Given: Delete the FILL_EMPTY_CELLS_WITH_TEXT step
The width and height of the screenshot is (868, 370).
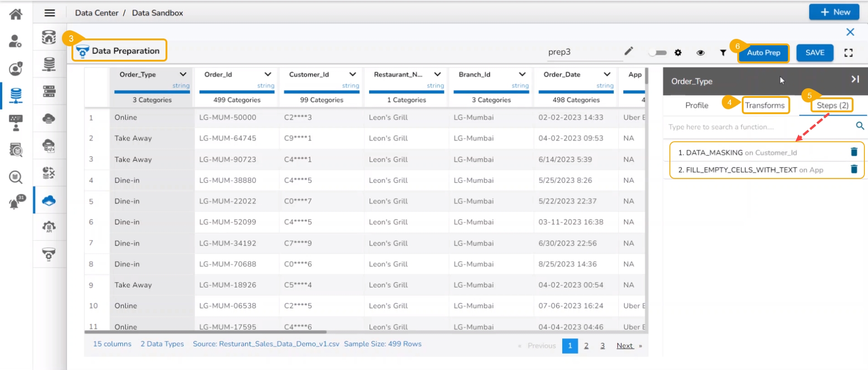Looking at the screenshot, I should tap(854, 169).
